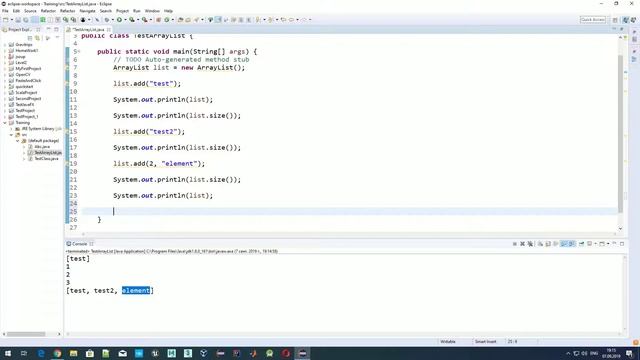The width and height of the screenshot is (640, 360).
Task: Toggle Show Console on standard output icon
Action: [564, 244]
